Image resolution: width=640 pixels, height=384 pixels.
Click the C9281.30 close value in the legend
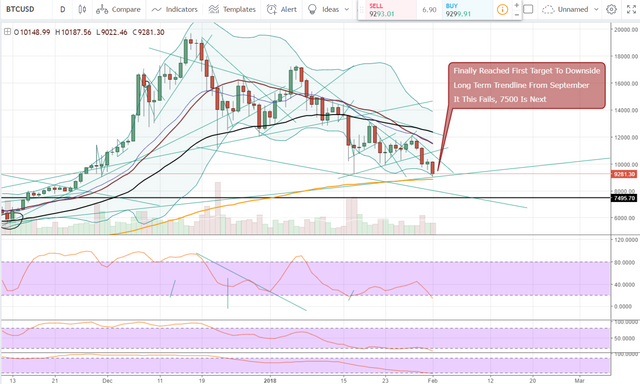[x=148, y=32]
